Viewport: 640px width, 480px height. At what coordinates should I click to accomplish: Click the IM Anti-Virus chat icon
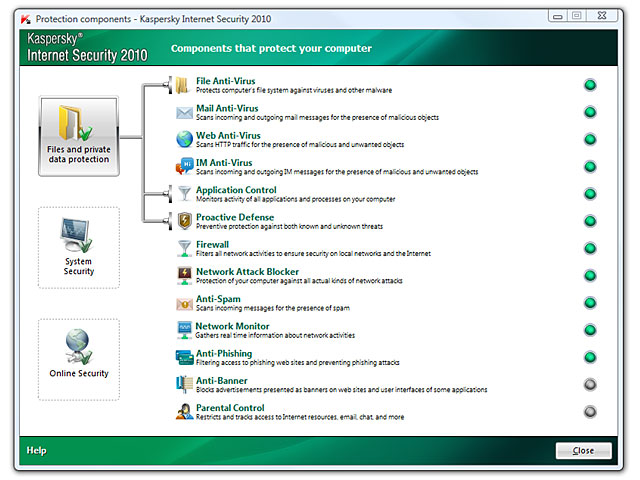tap(184, 166)
